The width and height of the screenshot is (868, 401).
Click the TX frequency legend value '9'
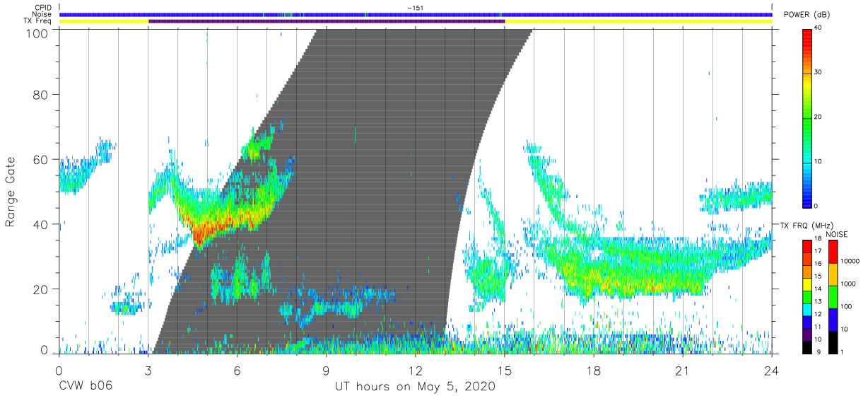pos(817,353)
